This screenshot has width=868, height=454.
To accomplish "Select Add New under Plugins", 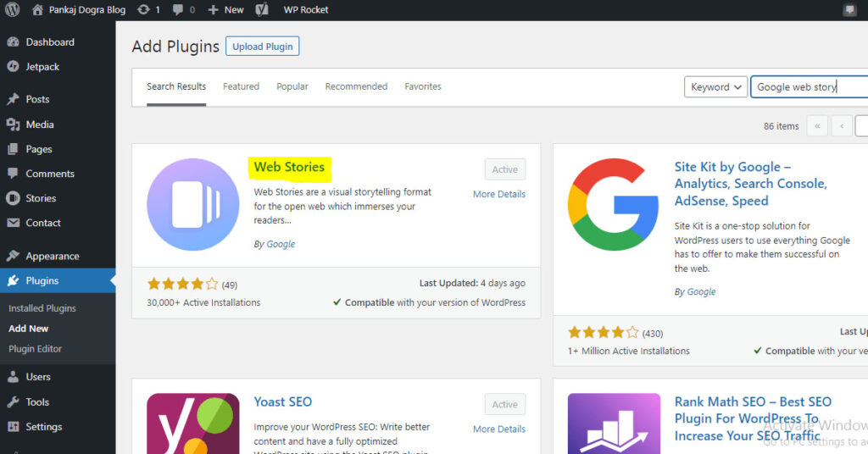I will pyautogui.click(x=28, y=329).
